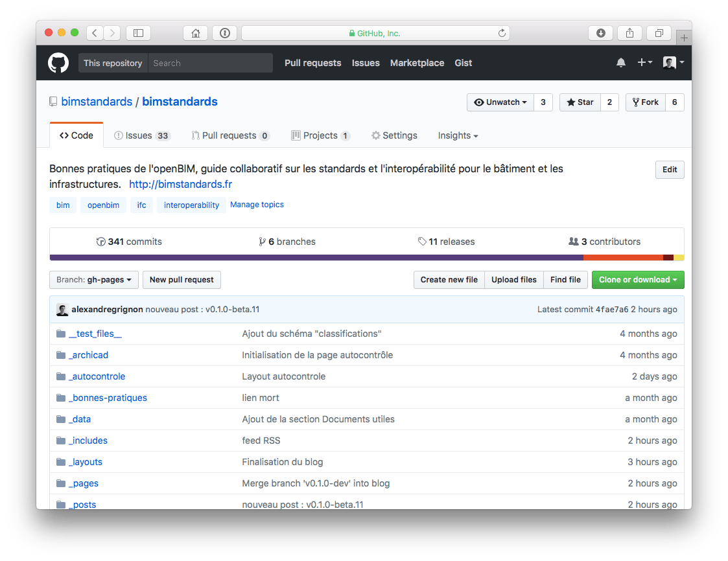Open the Branch: gh-pages selector
Screen dimensions: 728x561
click(x=94, y=280)
